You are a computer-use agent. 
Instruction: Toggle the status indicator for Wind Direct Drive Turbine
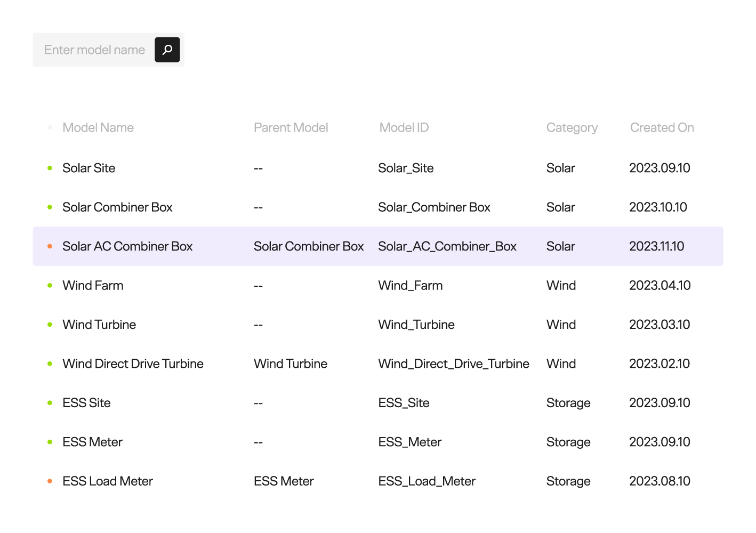(x=50, y=364)
